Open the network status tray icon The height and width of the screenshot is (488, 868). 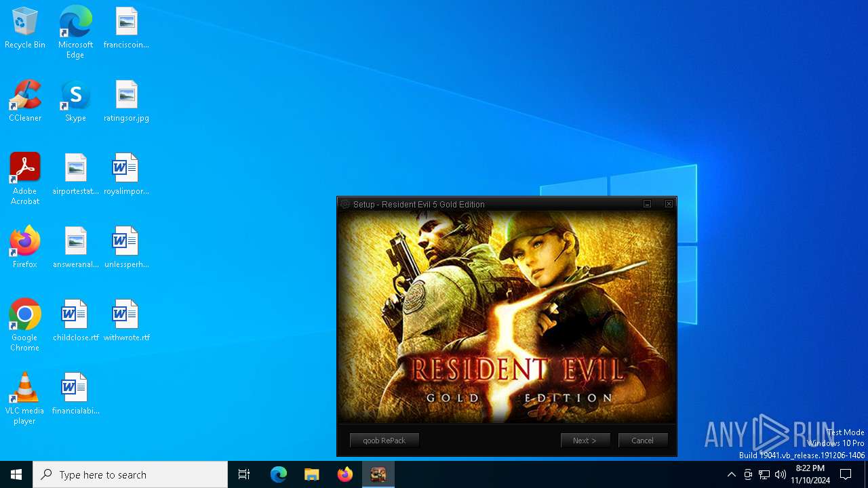point(764,474)
